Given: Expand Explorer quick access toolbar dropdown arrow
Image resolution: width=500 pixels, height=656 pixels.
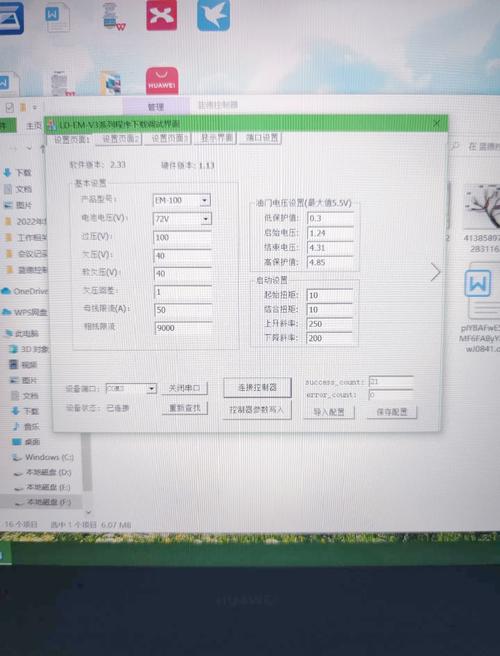Looking at the screenshot, I should [x=35, y=108].
